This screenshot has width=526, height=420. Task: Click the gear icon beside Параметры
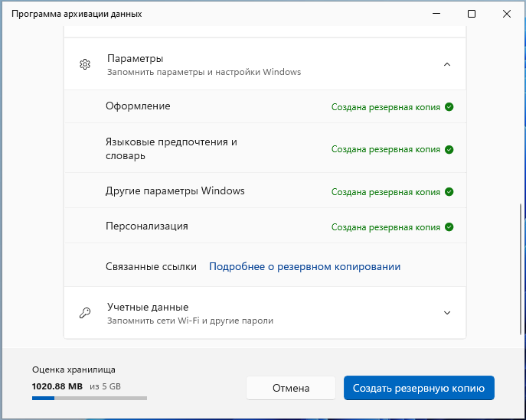[x=85, y=64]
